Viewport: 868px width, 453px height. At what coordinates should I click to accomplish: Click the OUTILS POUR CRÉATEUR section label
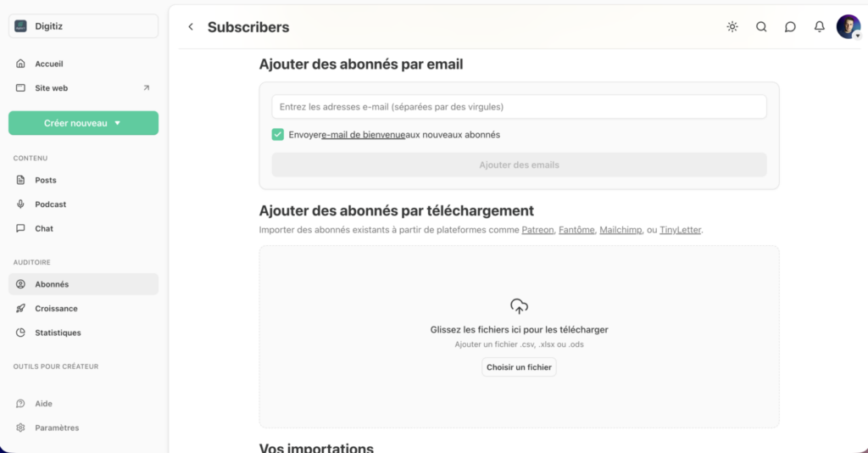56,366
